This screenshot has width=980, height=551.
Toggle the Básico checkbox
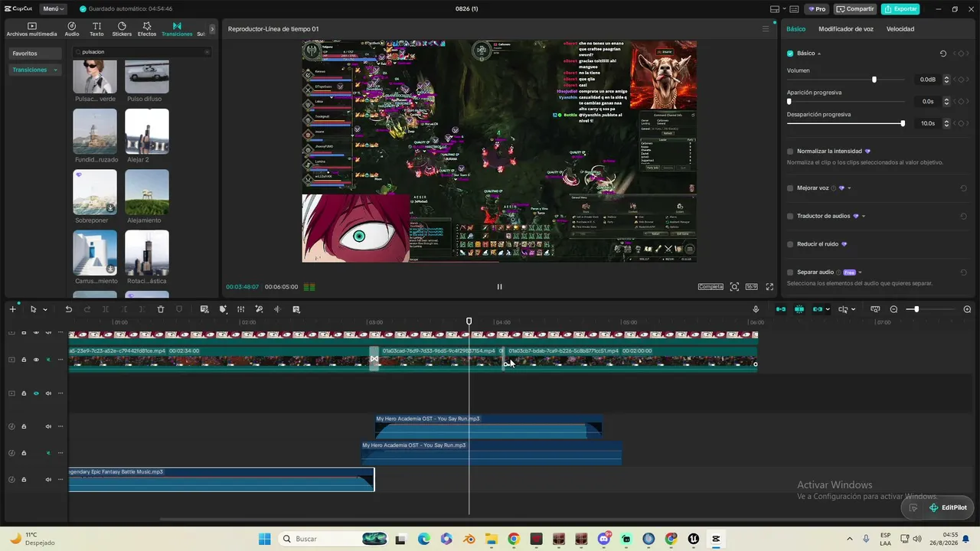(790, 54)
